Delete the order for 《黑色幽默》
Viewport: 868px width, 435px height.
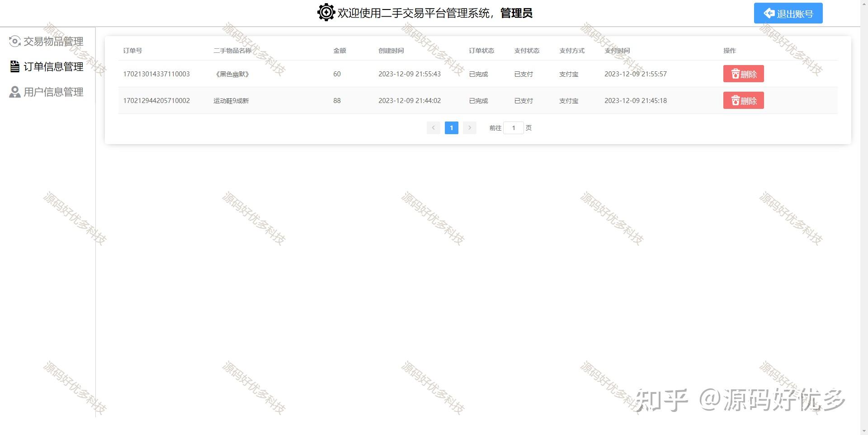pos(743,74)
